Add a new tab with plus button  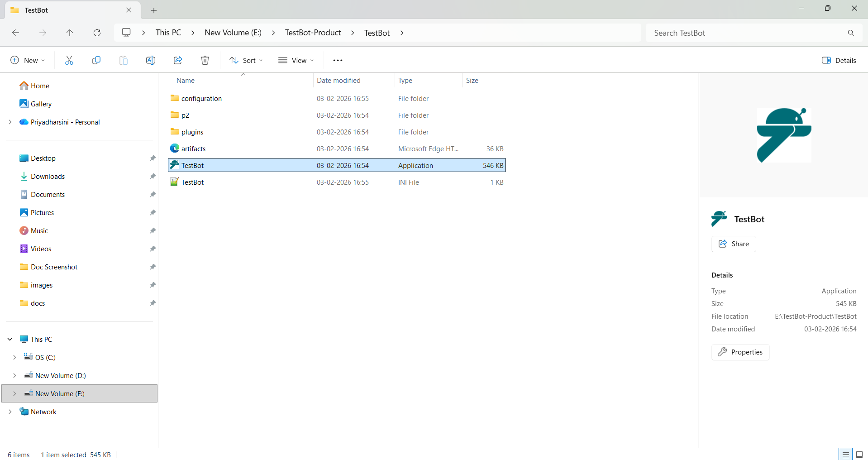coord(154,10)
